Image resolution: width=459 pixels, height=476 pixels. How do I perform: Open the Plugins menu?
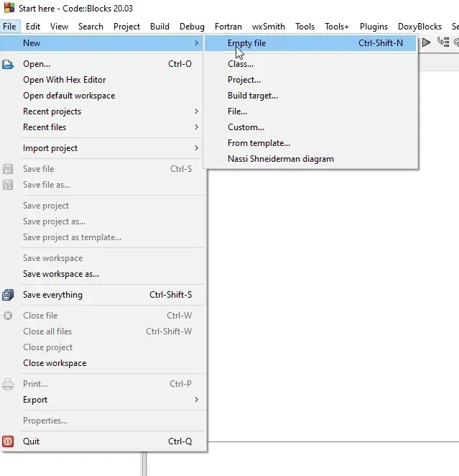point(374,27)
